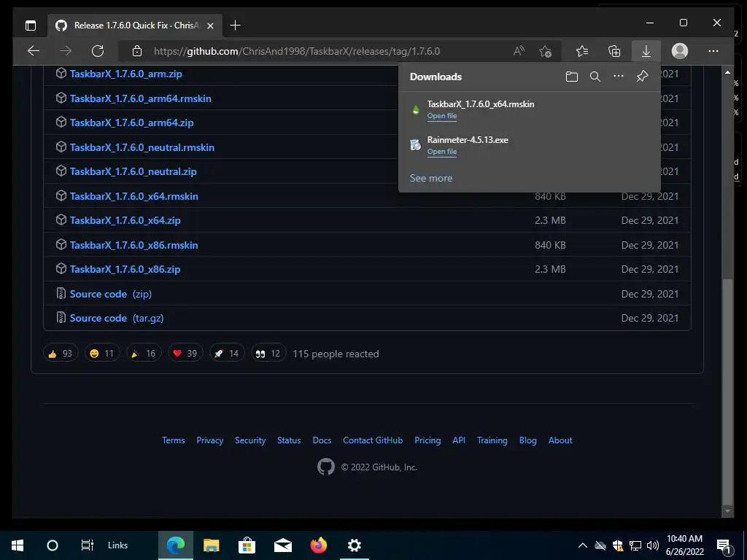
Task: Download TaskbarX_1.7.6.0_neutral.zip
Action: pos(133,171)
